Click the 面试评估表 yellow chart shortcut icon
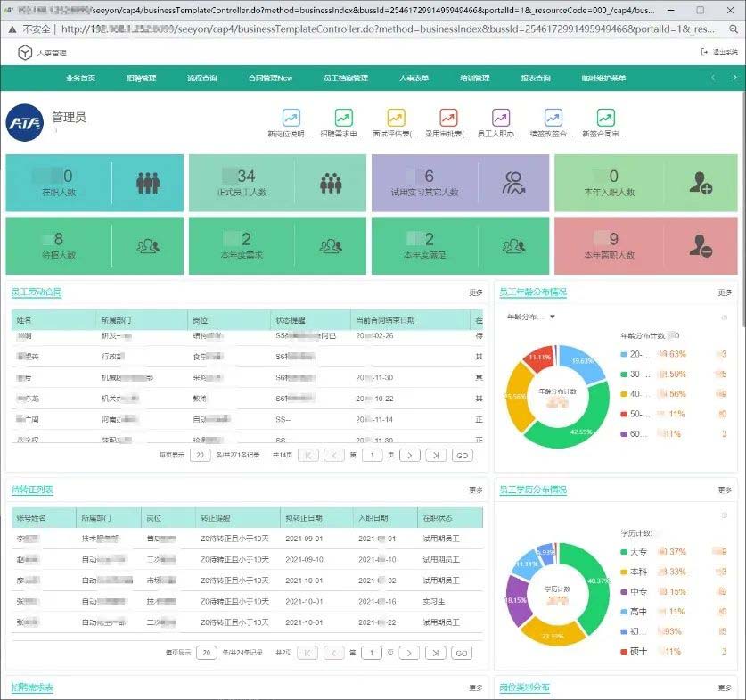Image resolution: width=746 pixels, height=700 pixels. tap(396, 118)
